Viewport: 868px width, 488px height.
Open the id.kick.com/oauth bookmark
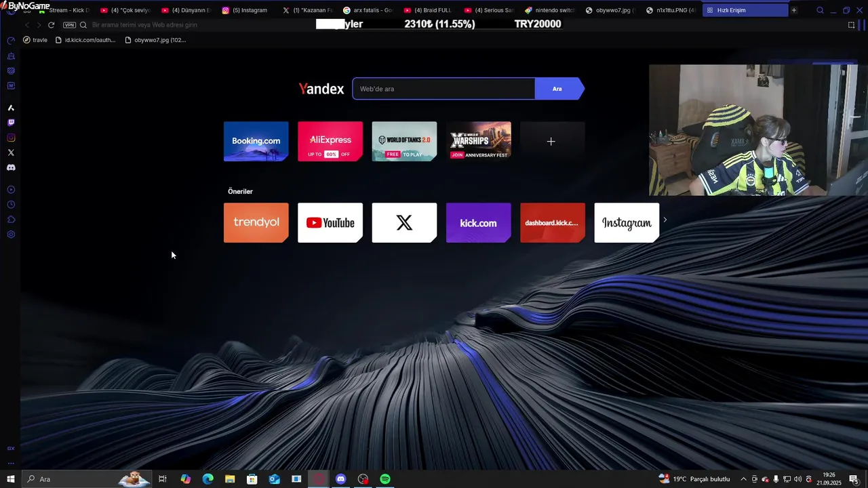(x=85, y=40)
